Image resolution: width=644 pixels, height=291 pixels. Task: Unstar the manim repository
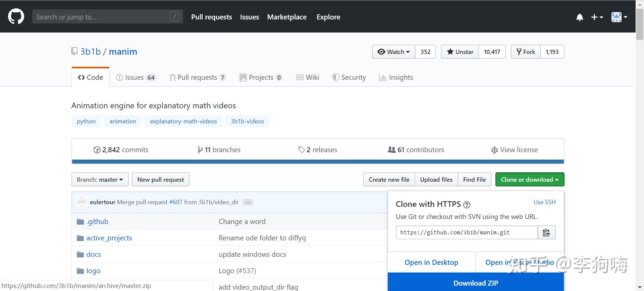460,52
